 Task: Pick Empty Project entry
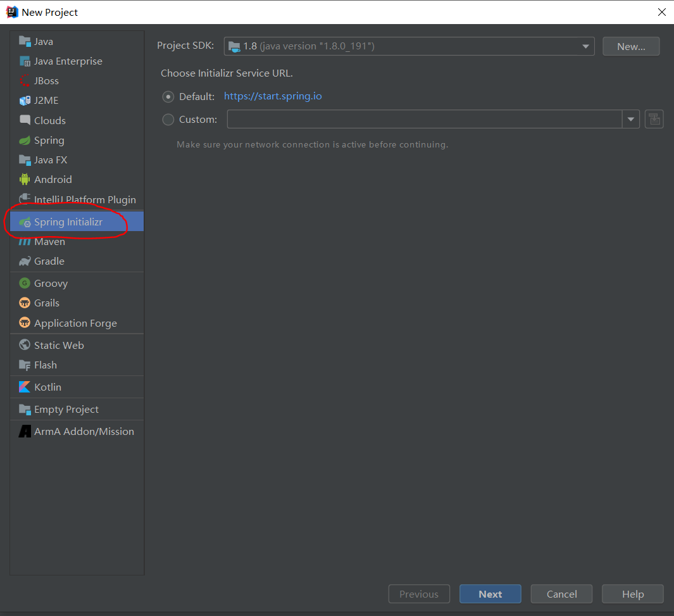click(77, 409)
